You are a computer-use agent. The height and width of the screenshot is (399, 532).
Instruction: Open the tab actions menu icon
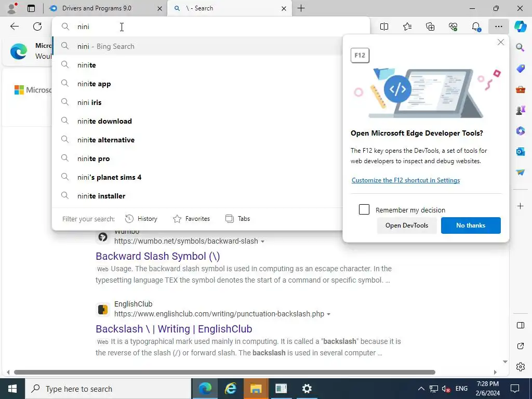(31, 8)
